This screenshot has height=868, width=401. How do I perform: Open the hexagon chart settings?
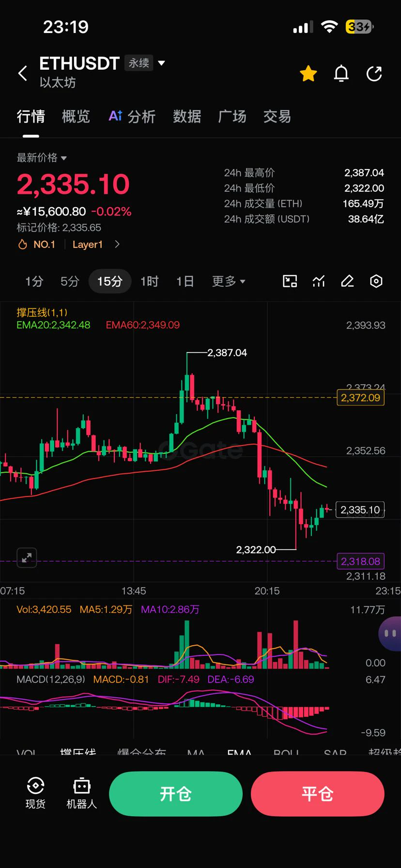pos(376,281)
